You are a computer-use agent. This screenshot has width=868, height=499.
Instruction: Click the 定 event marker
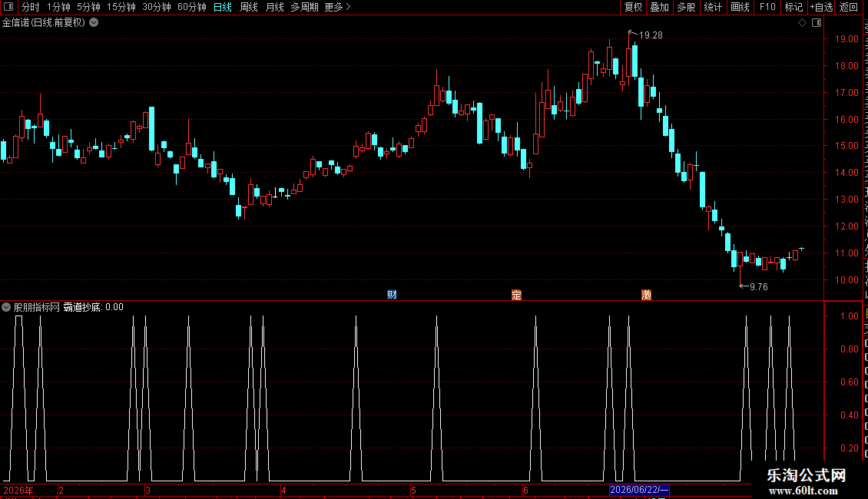click(x=516, y=294)
